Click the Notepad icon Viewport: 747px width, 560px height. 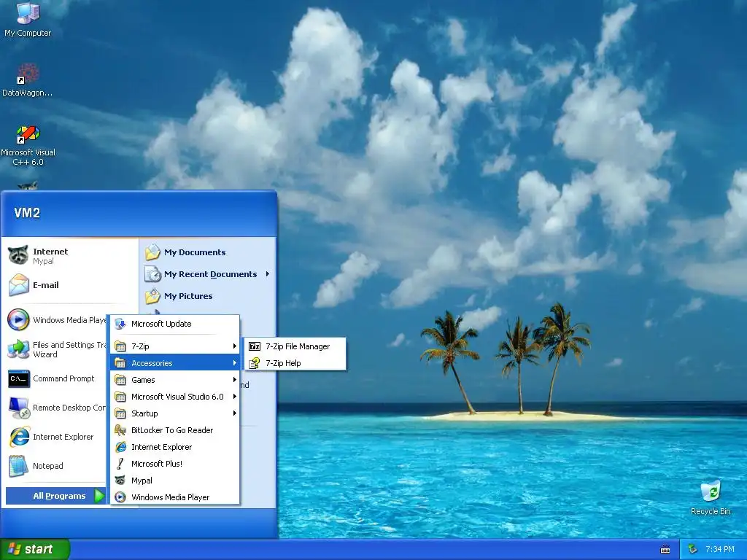(18, 466)
